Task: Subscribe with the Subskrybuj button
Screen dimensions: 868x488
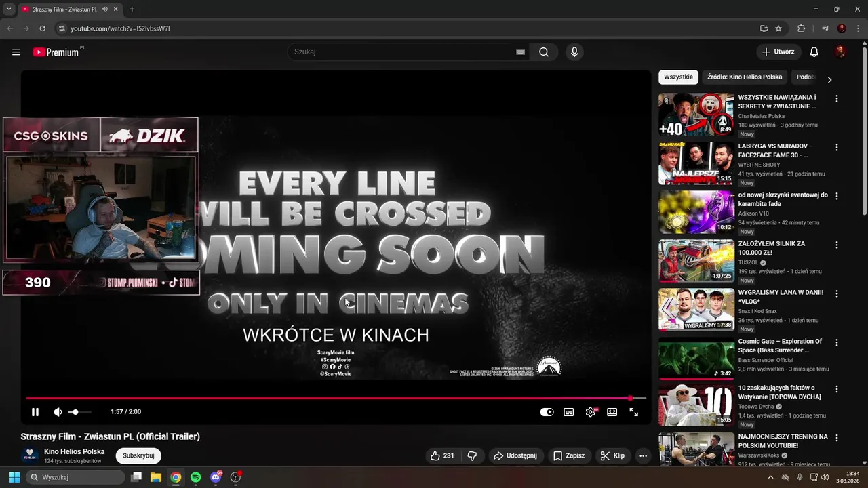Action: coord(138,456)
